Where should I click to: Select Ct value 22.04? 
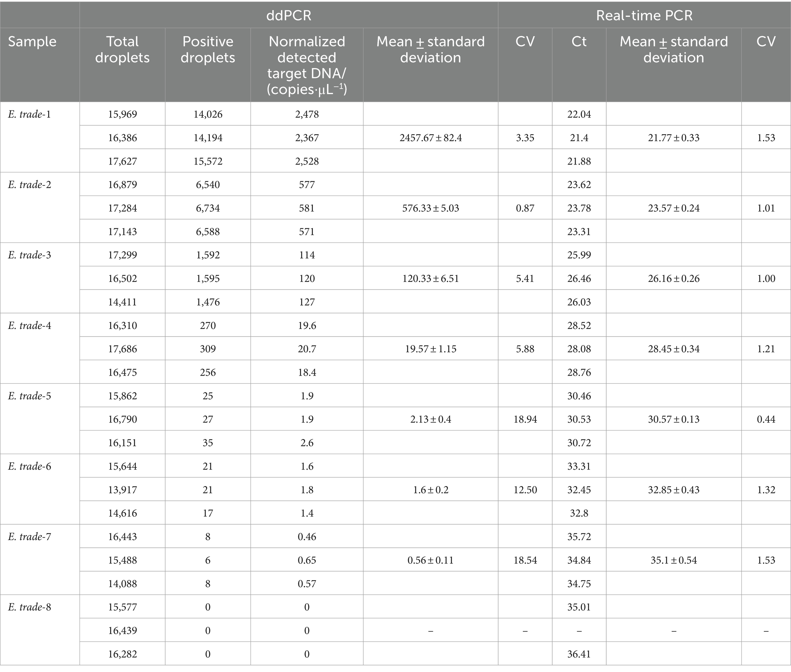(579, 114)
